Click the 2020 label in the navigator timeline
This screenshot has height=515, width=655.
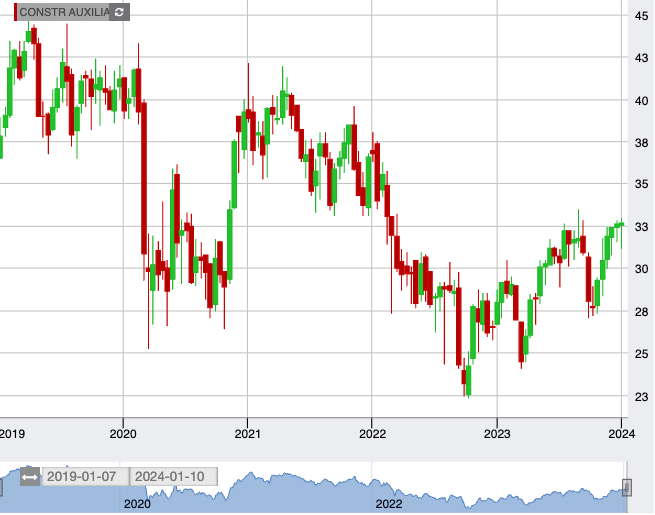(137, 504)
